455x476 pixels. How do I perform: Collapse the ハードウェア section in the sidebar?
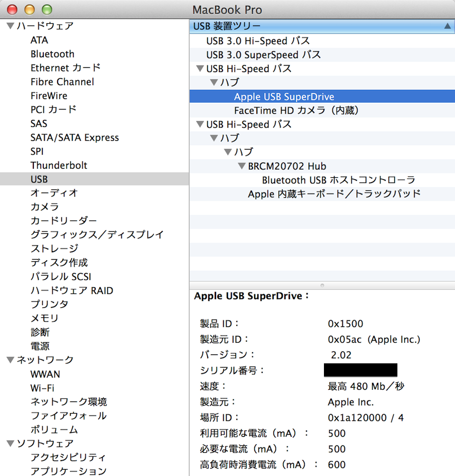point(10,25)
